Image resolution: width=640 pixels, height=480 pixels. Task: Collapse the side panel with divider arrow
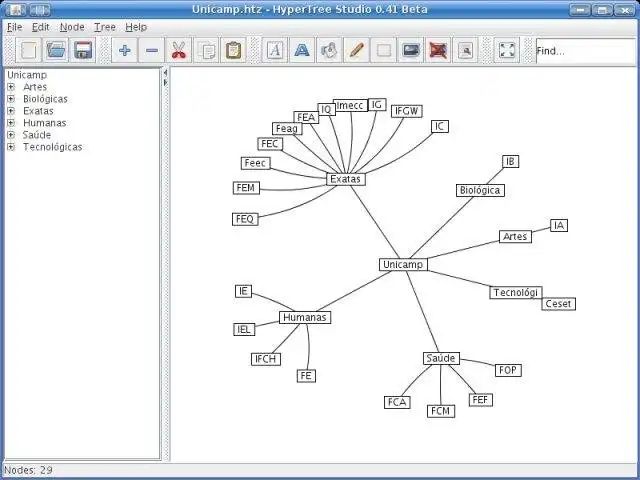tap(165, 73)
